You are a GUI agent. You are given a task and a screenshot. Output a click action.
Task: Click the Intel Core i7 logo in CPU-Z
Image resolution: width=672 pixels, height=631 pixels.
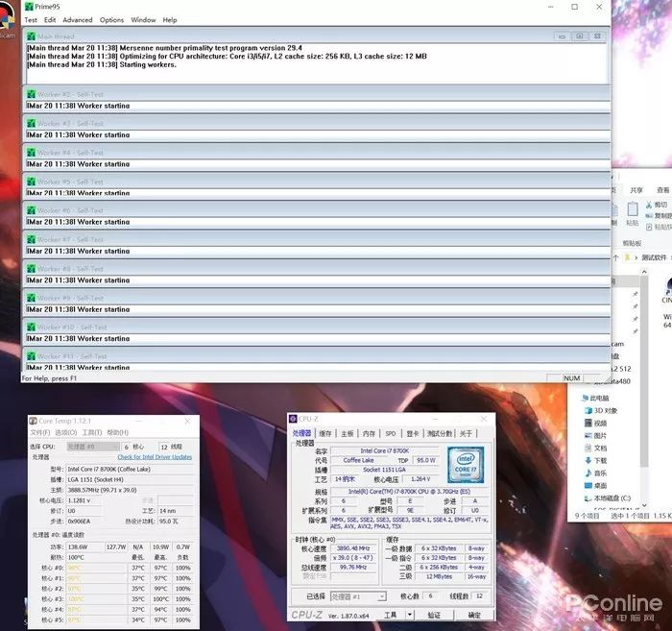tap(465, 465)
